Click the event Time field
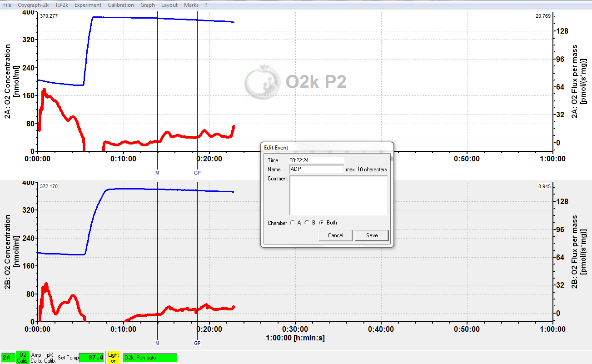This screenshot has width=592, height=364. click(317, 160)
